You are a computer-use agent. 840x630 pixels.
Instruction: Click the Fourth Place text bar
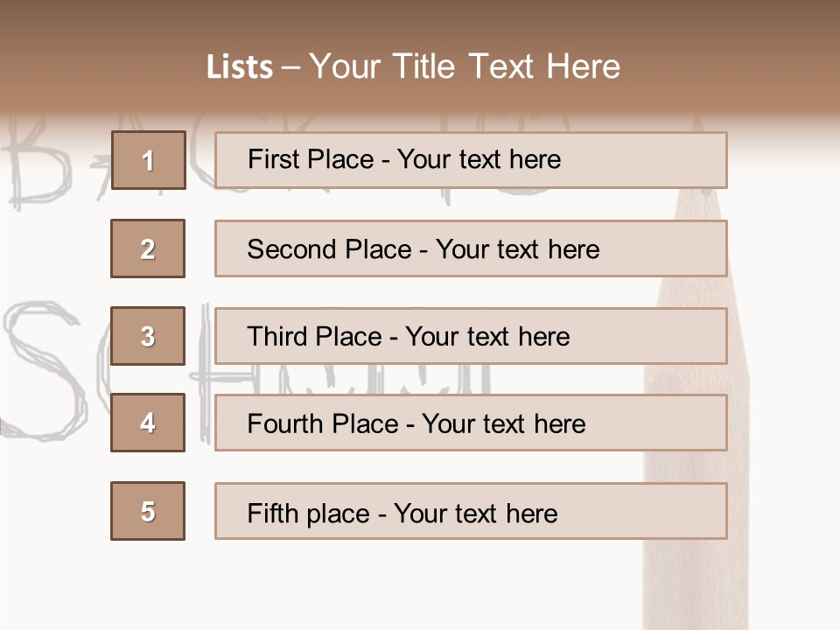click(x=471, y=423)
